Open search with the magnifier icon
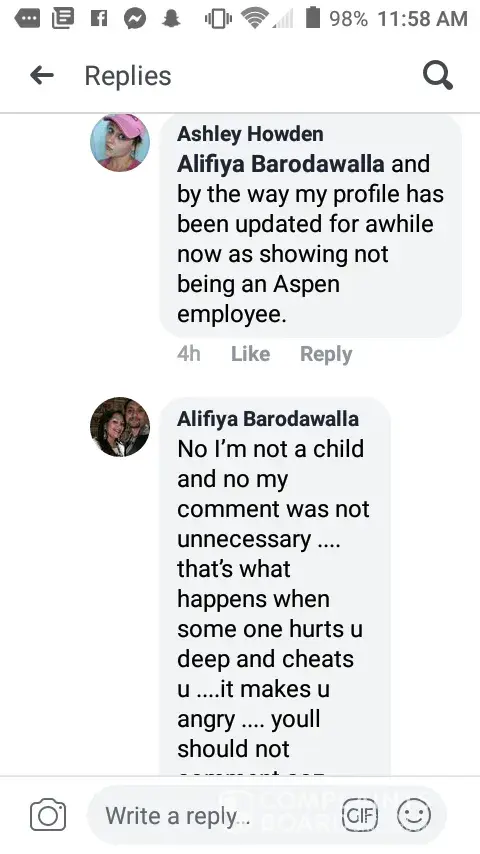The height and width of the screenshot is (854, 480). pos(438,75)
